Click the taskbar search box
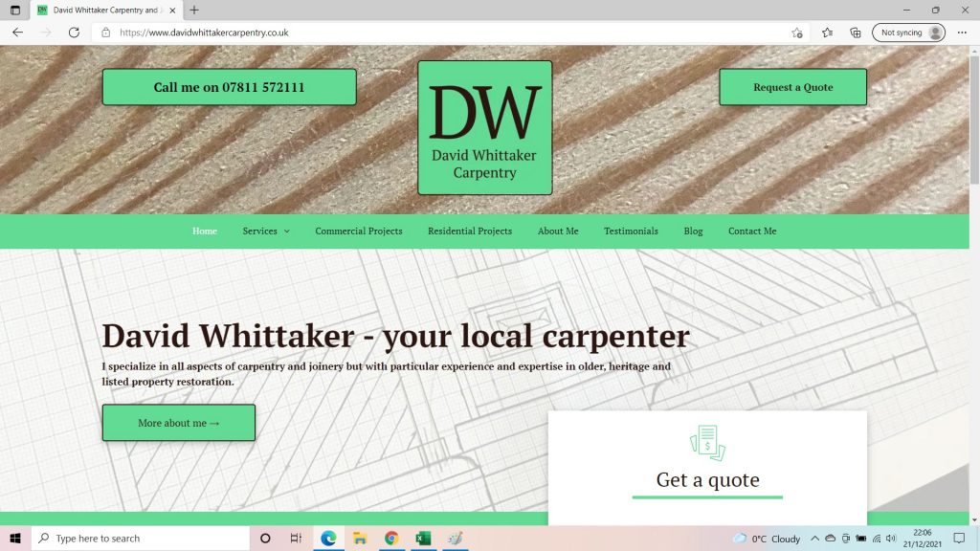The width and height of the screenshot is (980, 551). coord(134,538)
